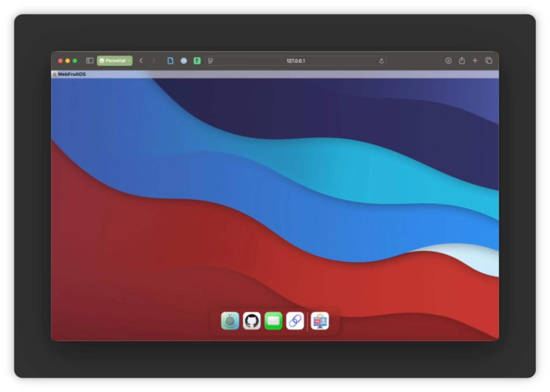Viewport: 550px width, 392px height.
Task: Open the Share menu
Action: [462, 61]
